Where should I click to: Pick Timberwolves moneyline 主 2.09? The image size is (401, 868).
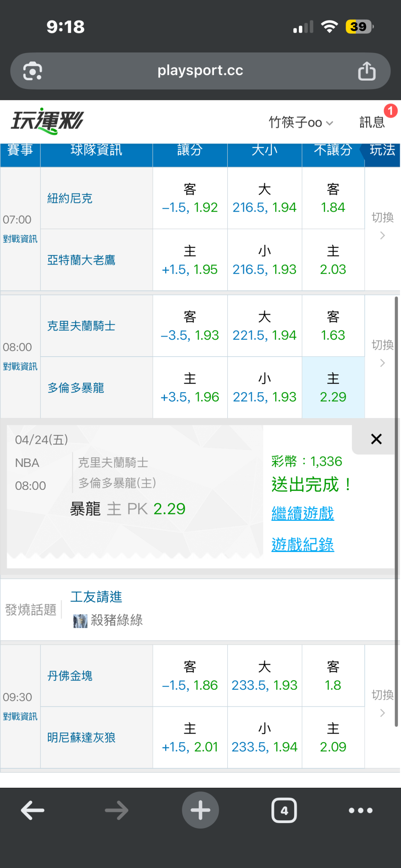click(333, 738)
